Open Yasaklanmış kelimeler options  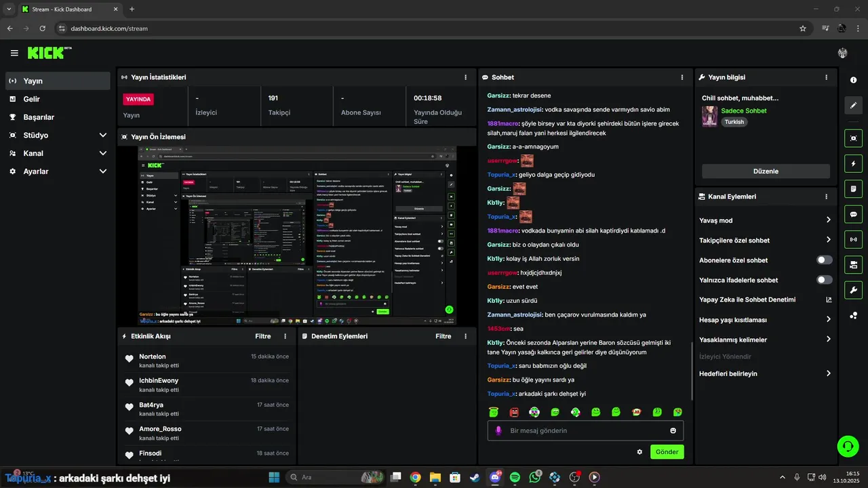point(766,340)
